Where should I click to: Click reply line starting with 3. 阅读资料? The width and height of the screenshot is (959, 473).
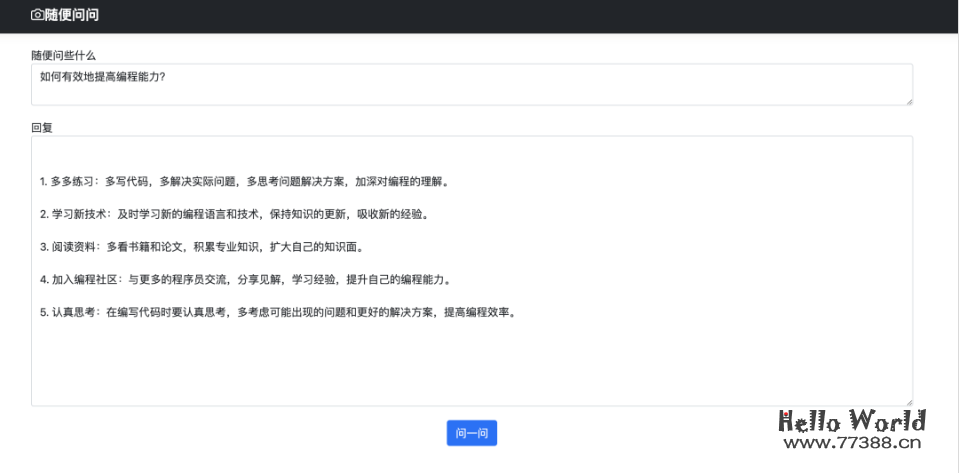click(204, 247)
